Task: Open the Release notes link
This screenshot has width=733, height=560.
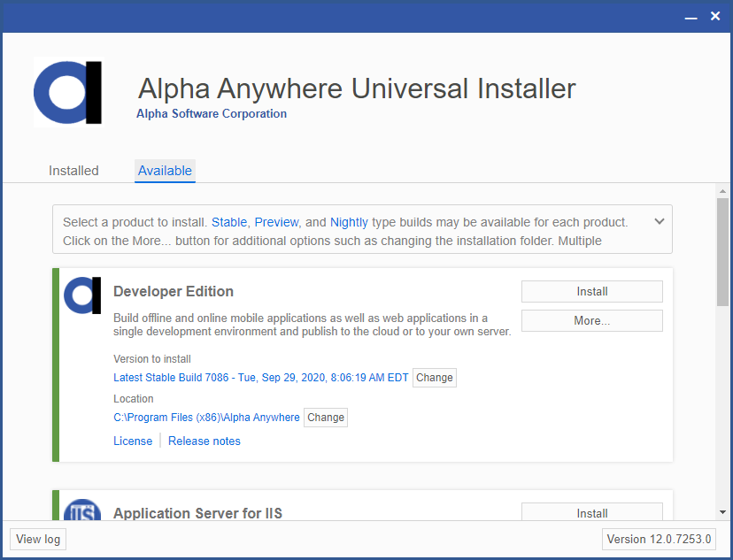Action: coord(204,441)
